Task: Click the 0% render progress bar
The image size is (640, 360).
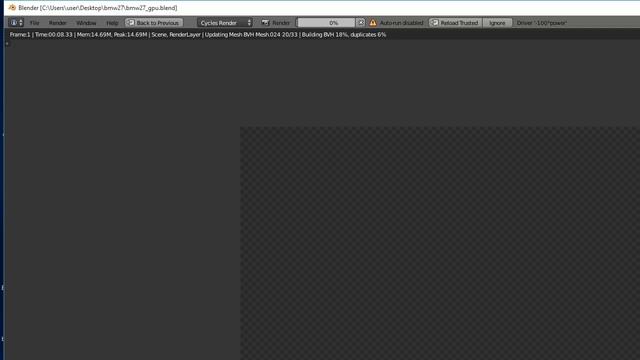Action: point(326,23)
